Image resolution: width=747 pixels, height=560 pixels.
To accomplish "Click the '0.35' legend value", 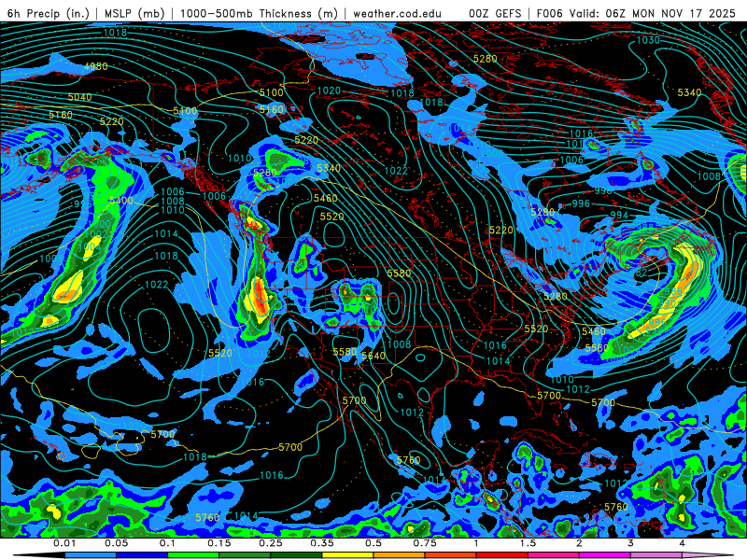I will point(322,543).
